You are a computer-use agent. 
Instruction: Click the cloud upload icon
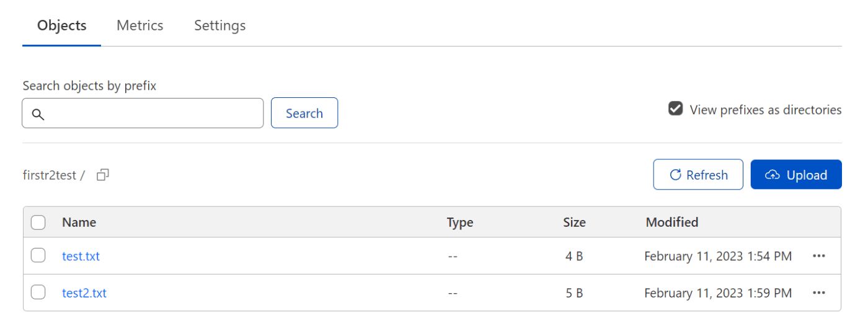click(x=772, y=175)
